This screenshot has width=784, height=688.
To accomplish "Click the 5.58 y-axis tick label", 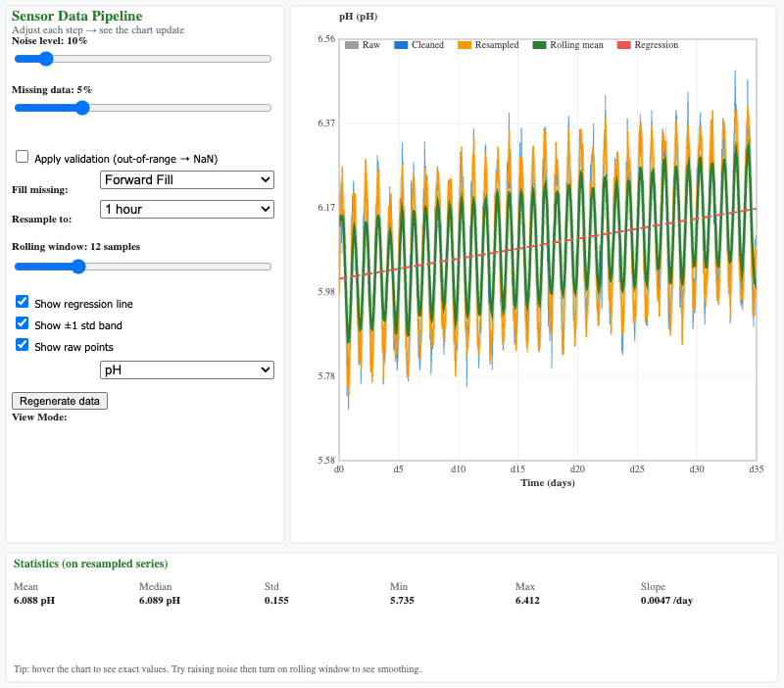I will pos(326,460).
